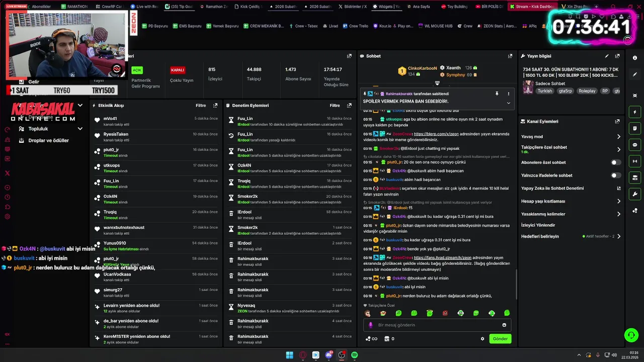The width and height of the screenshot is (644, 362).
Task: Switch to Stream - Kick Dashboard browser tab
Action: (532, 7)
